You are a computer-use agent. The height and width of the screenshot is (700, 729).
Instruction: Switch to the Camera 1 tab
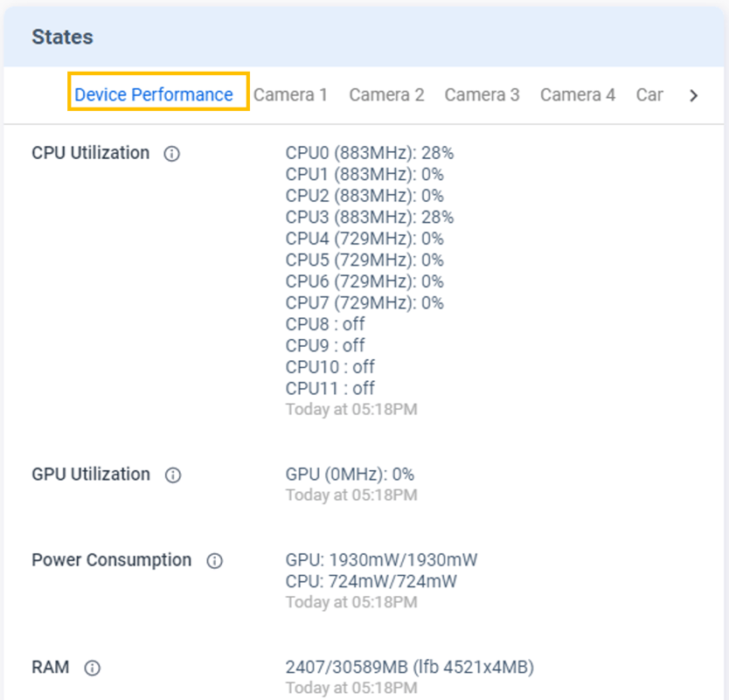pos(290,94)
